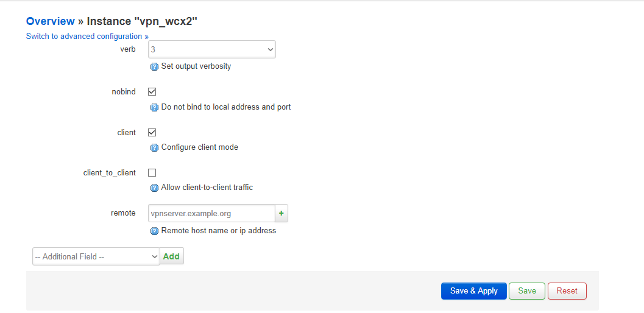The image size is (644, 313).
Task: Add another remote entry with plus icon
Action: [281, 213]
